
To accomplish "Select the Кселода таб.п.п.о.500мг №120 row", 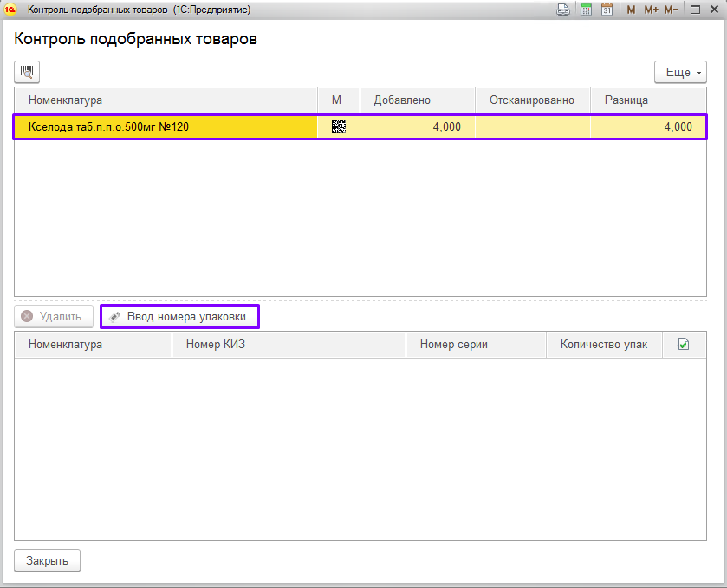I will [165, 127].
